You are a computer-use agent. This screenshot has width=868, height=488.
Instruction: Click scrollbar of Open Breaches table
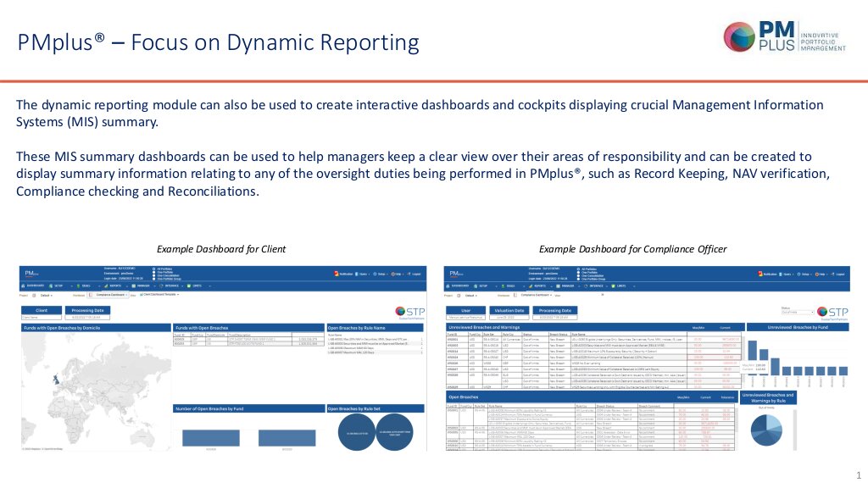(738, 419)
